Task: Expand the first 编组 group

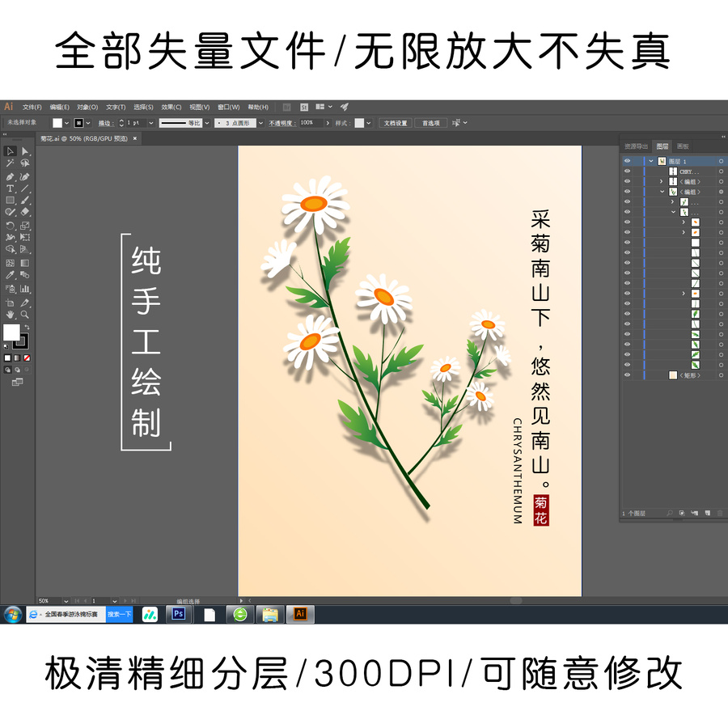Action: pyautogui.click(x=662, y=181)
